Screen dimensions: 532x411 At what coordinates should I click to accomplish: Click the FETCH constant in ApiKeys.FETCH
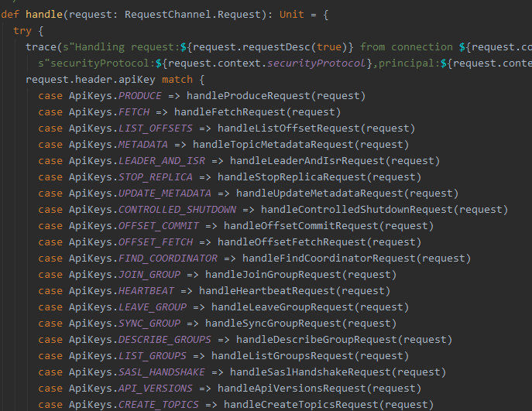pos(134,112)
